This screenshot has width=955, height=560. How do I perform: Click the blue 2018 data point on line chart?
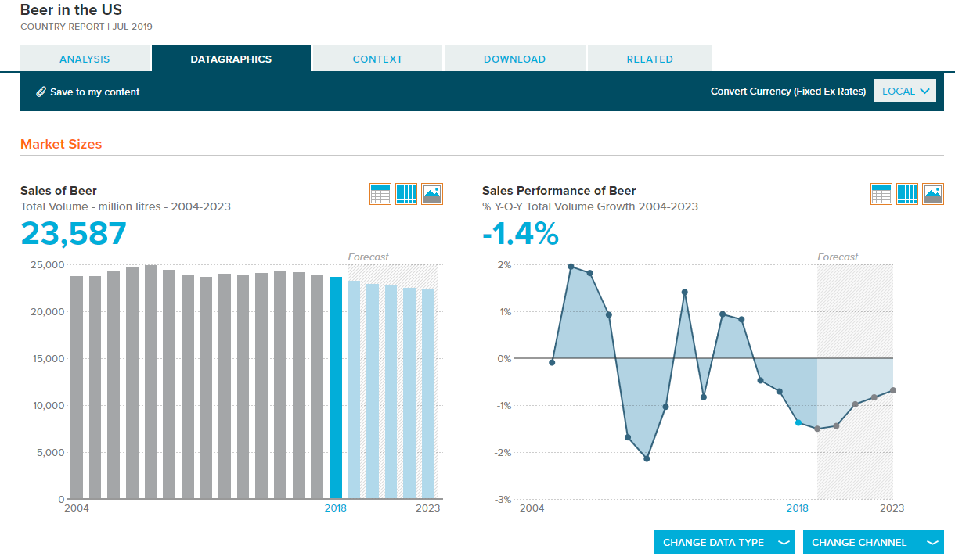click(x=798, y=422)
